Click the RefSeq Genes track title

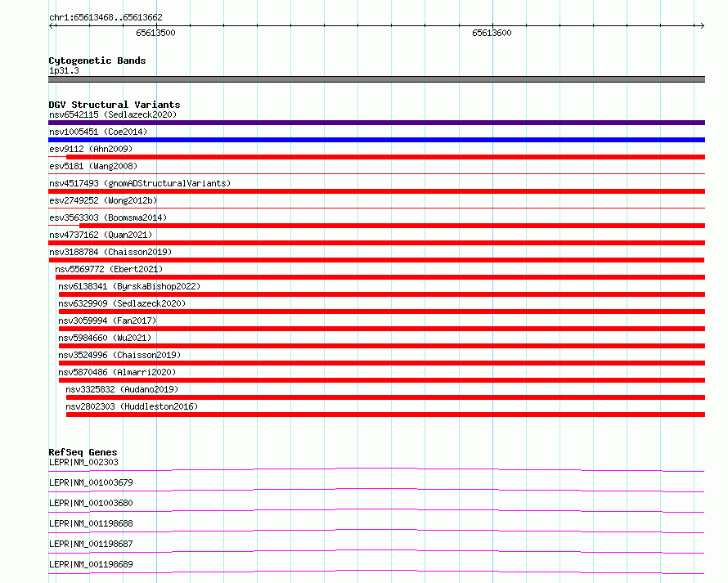pyautogui.click(x=83, y=452)
